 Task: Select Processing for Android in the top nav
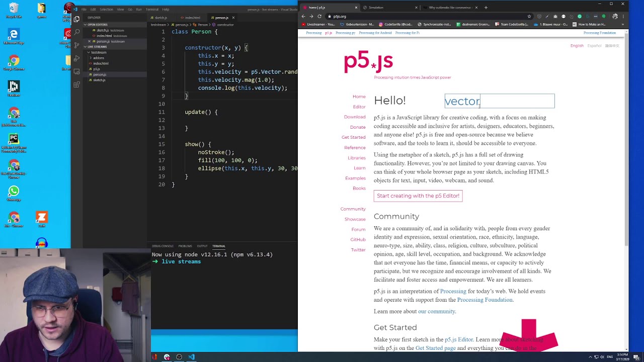375,33
